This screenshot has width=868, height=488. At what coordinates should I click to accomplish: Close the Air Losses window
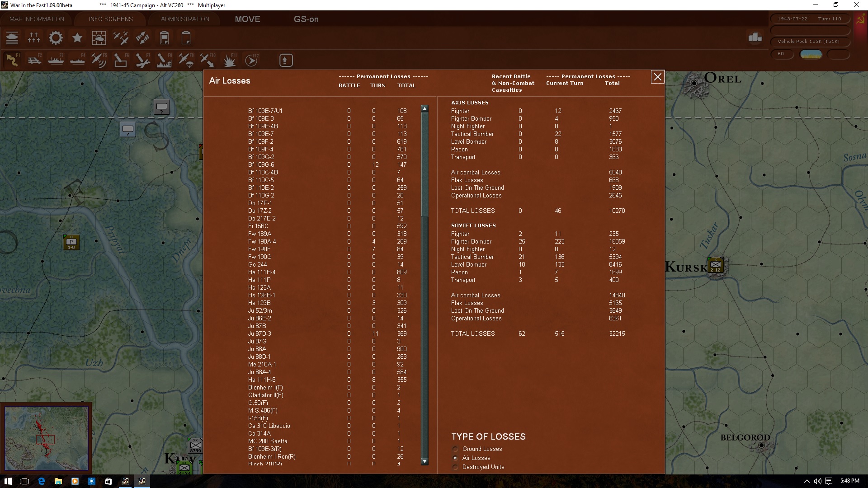[x=657, y=77]
